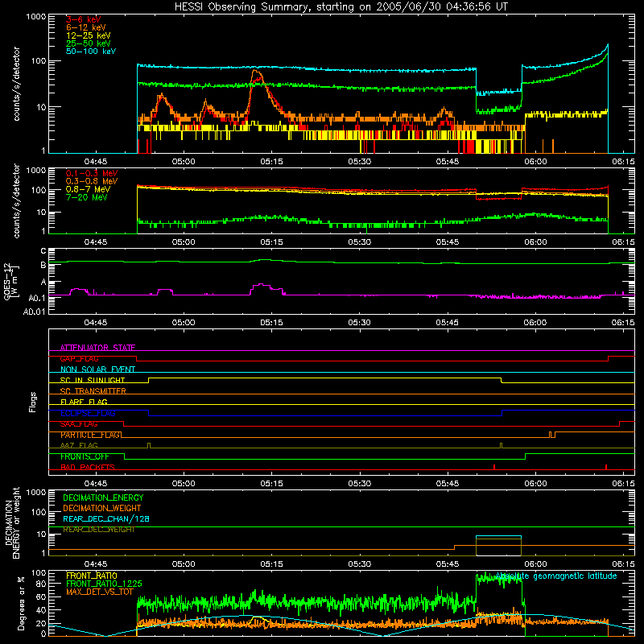644x644 pixels.
Task: Click the Degrees or % axis label
Action: click(21, 603)
